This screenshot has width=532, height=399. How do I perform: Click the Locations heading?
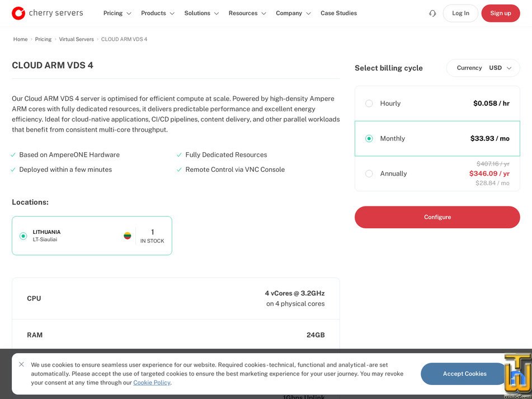point(30,202)
